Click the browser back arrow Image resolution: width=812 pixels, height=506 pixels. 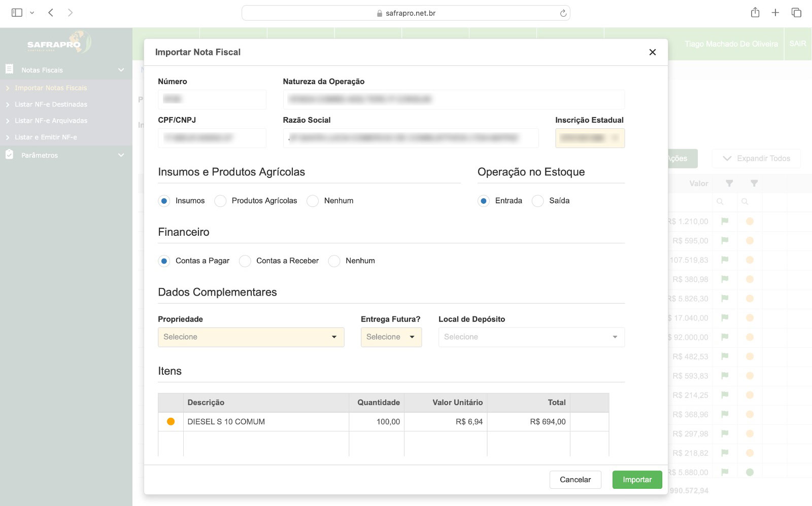[x=51, y=13]
